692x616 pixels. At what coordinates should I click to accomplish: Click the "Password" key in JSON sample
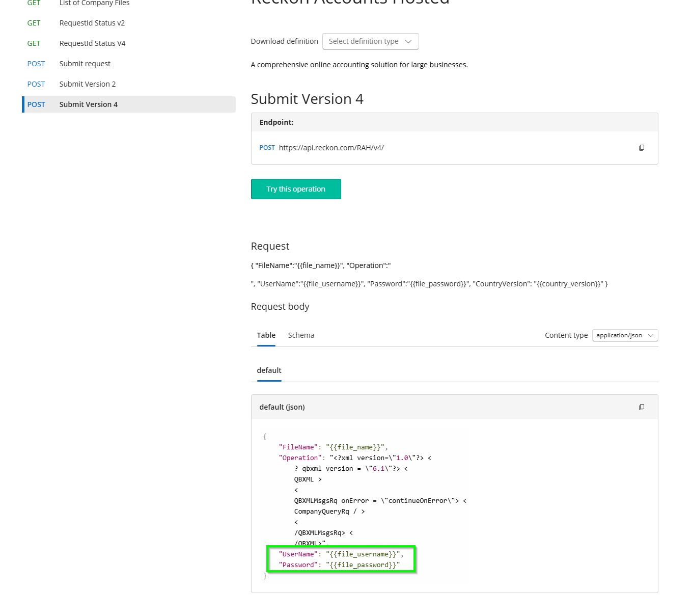point(298,565)
